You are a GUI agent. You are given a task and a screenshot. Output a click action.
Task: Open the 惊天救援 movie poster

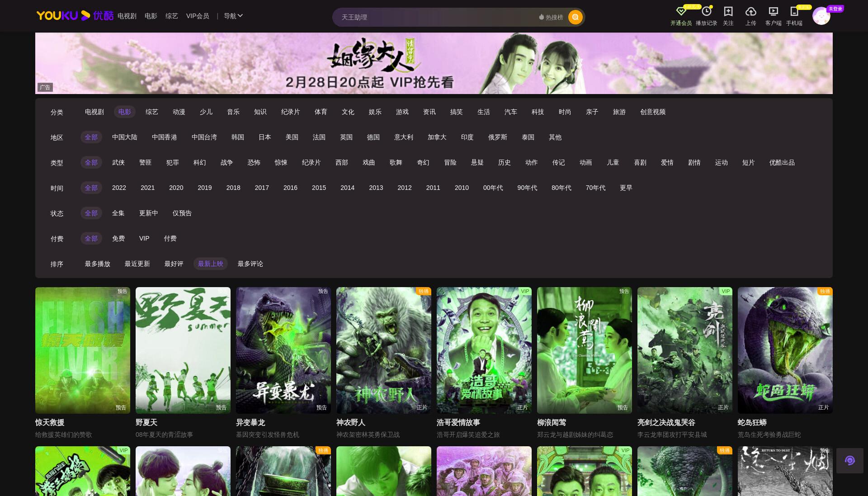tap(83, 350)
